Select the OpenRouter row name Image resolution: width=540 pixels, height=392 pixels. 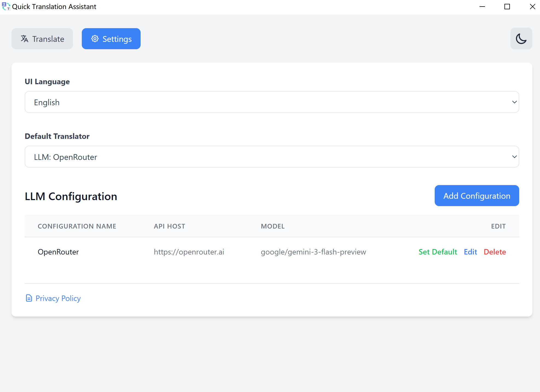(x=58, y=252)
